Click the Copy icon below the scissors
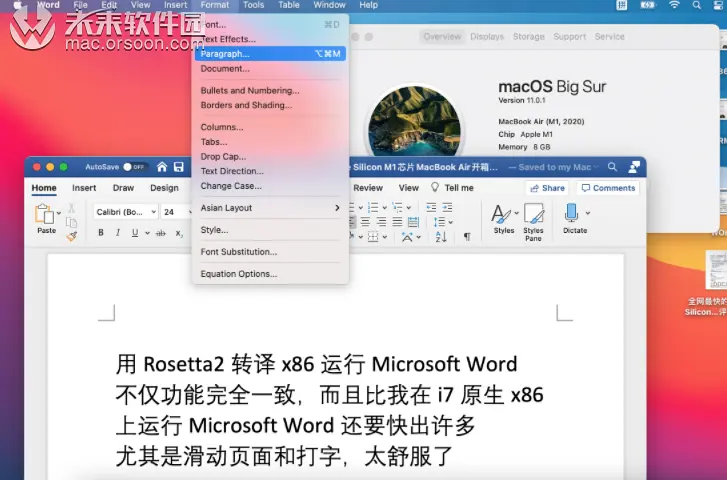Image resolution: width=727 pixels, height=480 pixels. tap(71, 222)
